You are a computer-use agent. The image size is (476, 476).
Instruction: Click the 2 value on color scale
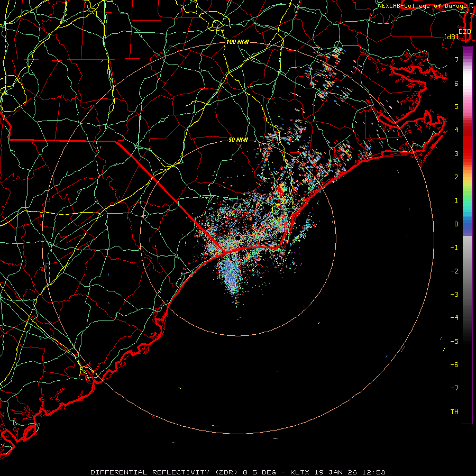click(456, 177)
